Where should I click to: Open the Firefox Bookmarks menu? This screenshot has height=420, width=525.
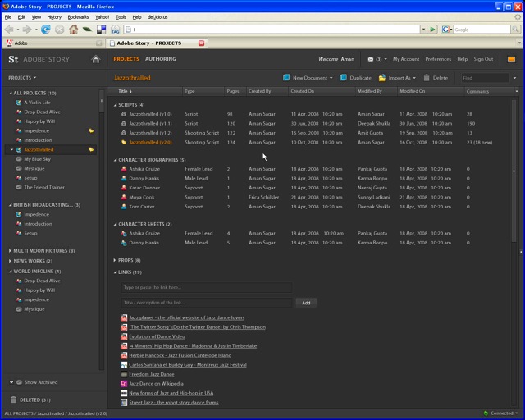coord(78,17)
